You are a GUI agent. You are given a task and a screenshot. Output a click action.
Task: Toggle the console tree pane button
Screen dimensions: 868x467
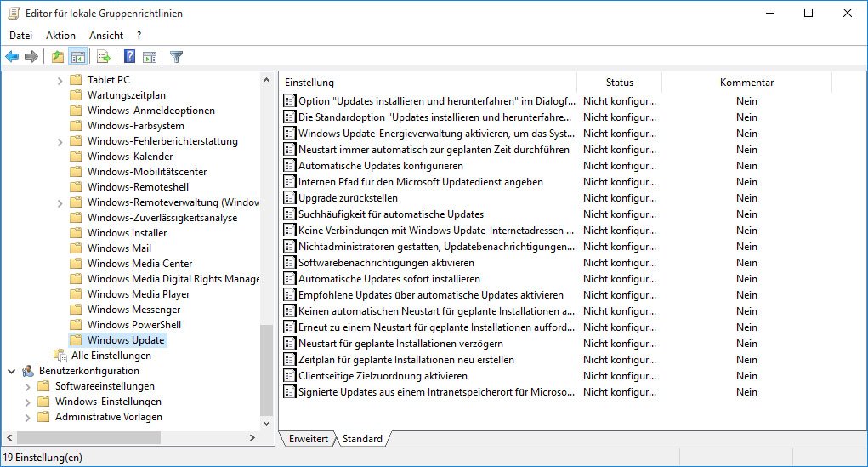78,57
